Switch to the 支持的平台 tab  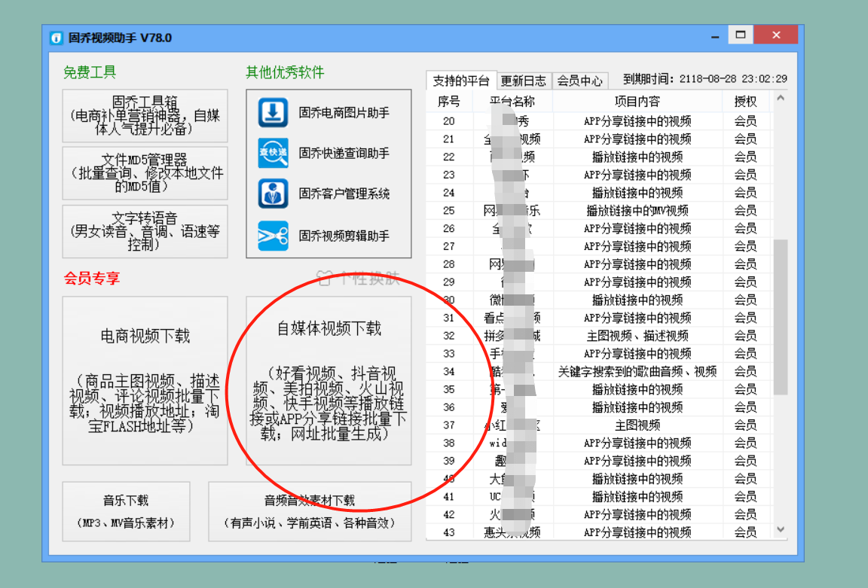(x=461, y=81)
